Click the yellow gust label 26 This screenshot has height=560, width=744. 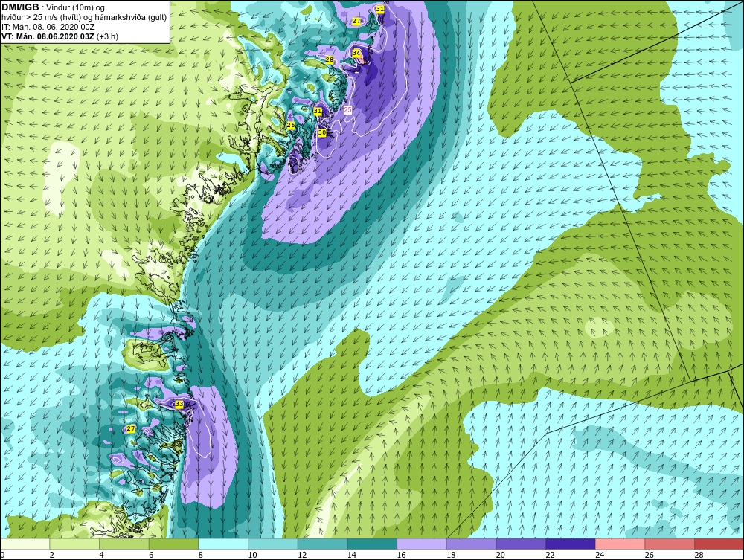coord(291,125)
